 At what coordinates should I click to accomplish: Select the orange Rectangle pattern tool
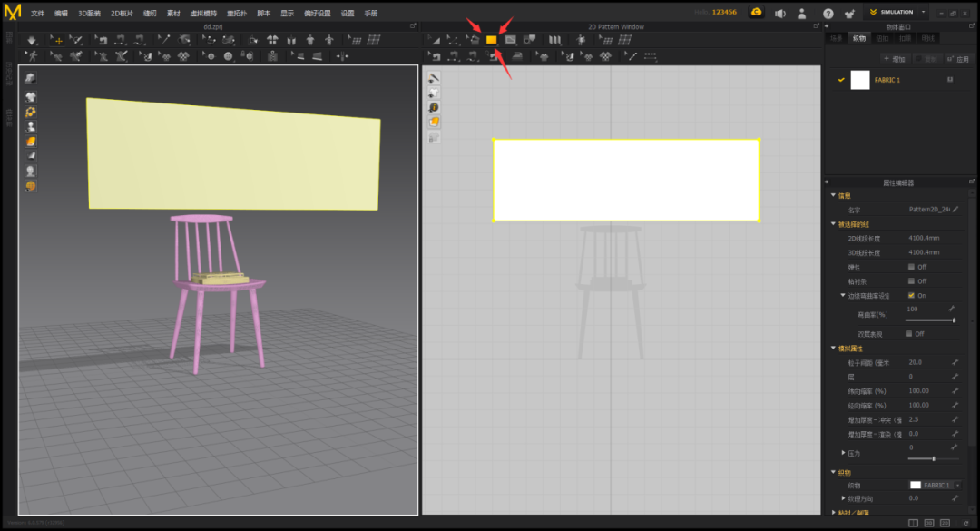click(x=491, y=40)
